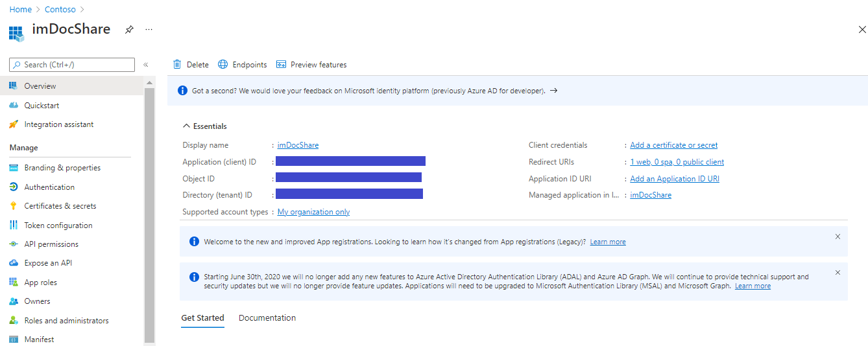Image resolution: width=868 pixels, height=346 pixels.
Task: Select the Get Started tab
Action: pyautogui.click(x=202, y=318)
